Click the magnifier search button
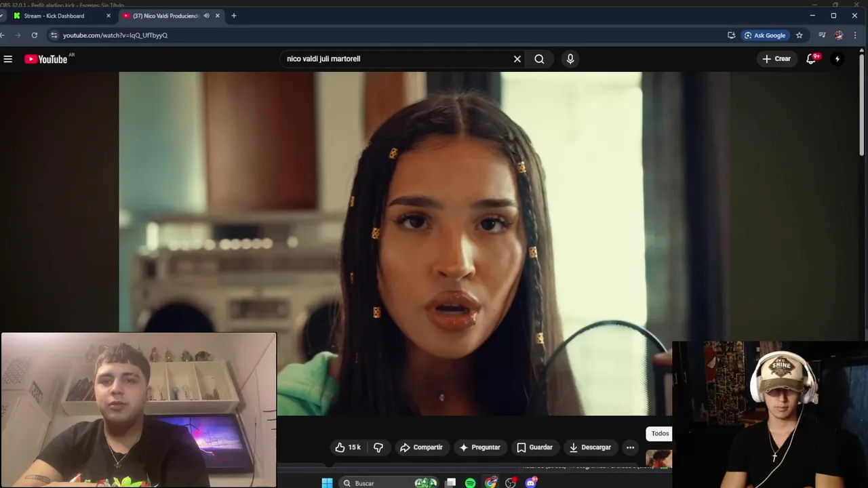868x488 pixels. pos(539,59)
